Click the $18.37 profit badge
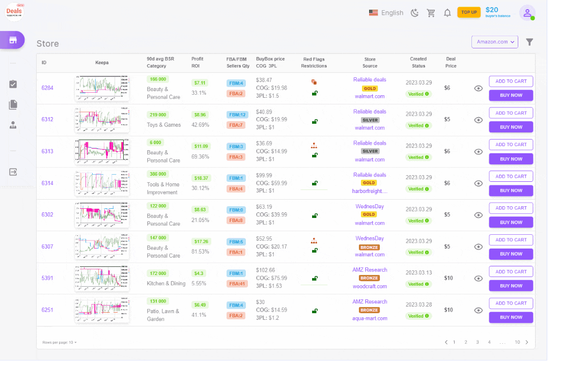This screenshot has width=588, height=385. (201, 178)
